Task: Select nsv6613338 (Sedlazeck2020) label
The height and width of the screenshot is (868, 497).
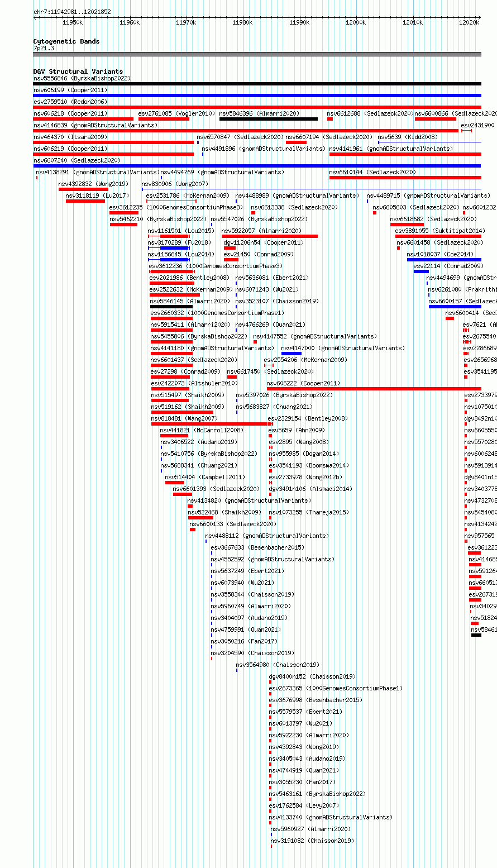Action: click(x=294, y=208)
